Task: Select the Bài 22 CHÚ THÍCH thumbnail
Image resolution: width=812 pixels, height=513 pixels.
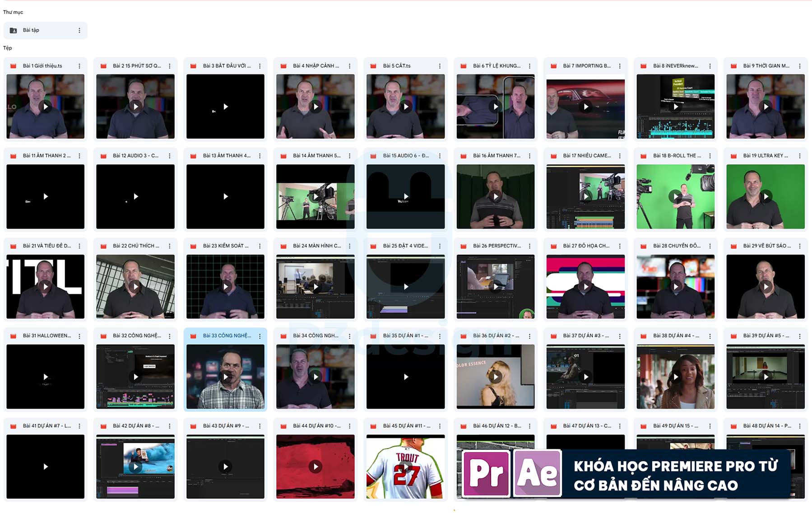Action: pos(135,287)
